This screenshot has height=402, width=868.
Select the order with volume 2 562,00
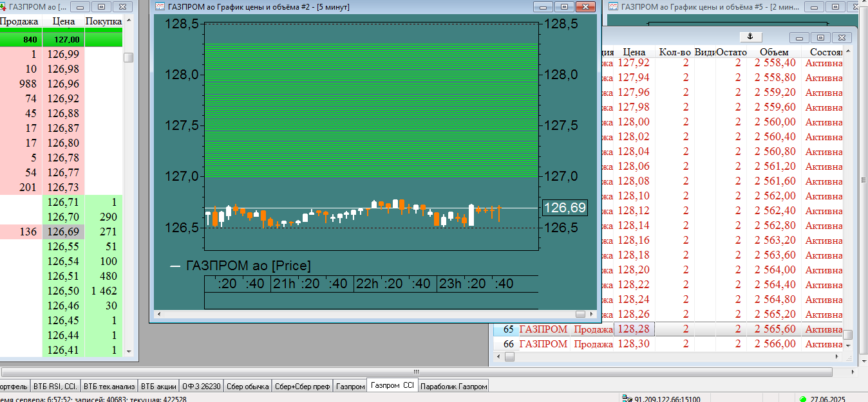775,196
